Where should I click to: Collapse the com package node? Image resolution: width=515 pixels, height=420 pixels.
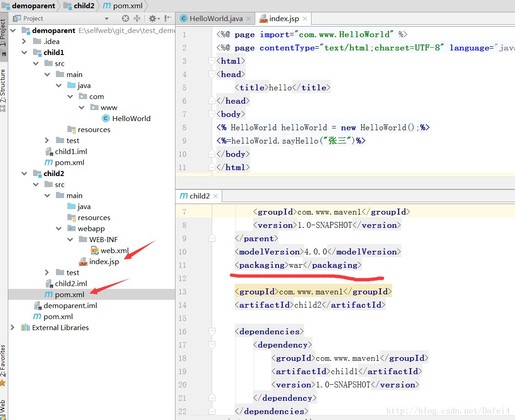click(70, 97)
